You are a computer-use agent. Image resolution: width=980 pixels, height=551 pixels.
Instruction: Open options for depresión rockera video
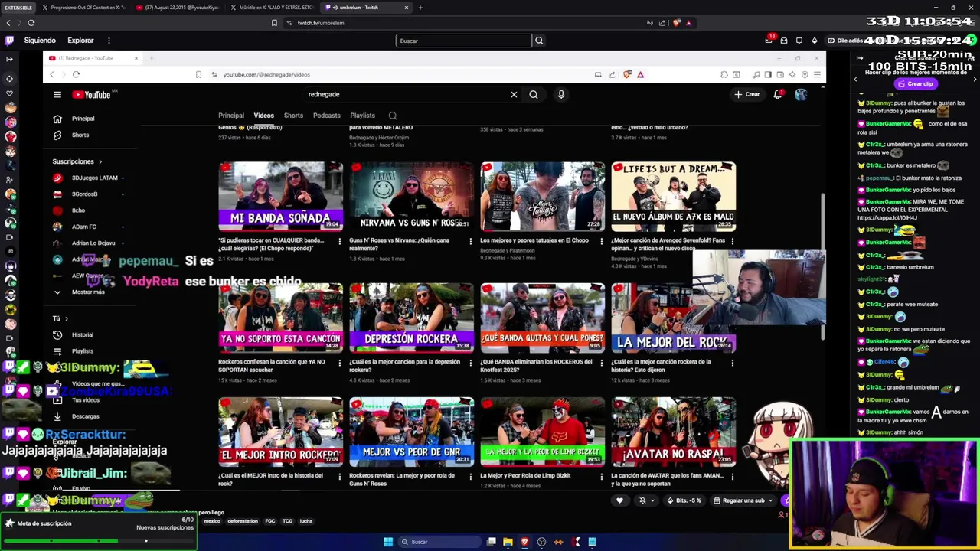tap(471, 363)
